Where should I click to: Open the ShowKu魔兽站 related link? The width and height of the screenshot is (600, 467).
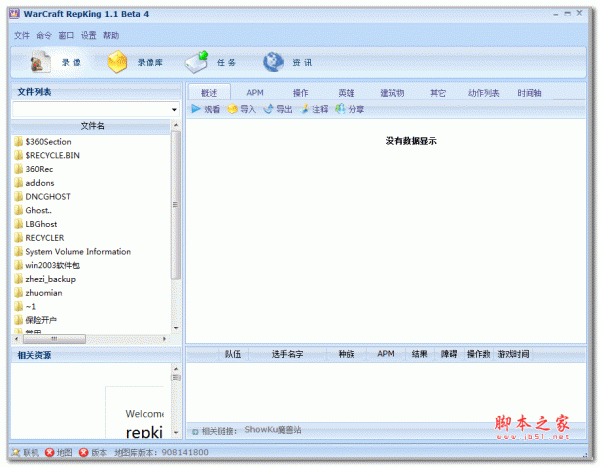pos(273,430)
